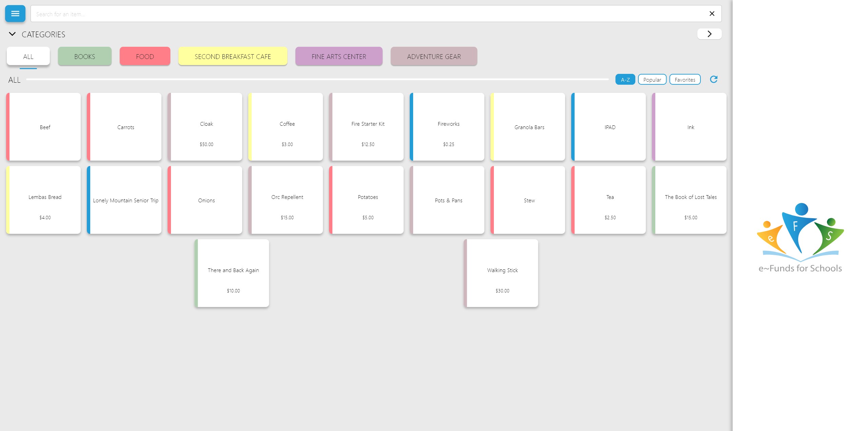
Task: Filter by the Food category
Action: [145, 57]
